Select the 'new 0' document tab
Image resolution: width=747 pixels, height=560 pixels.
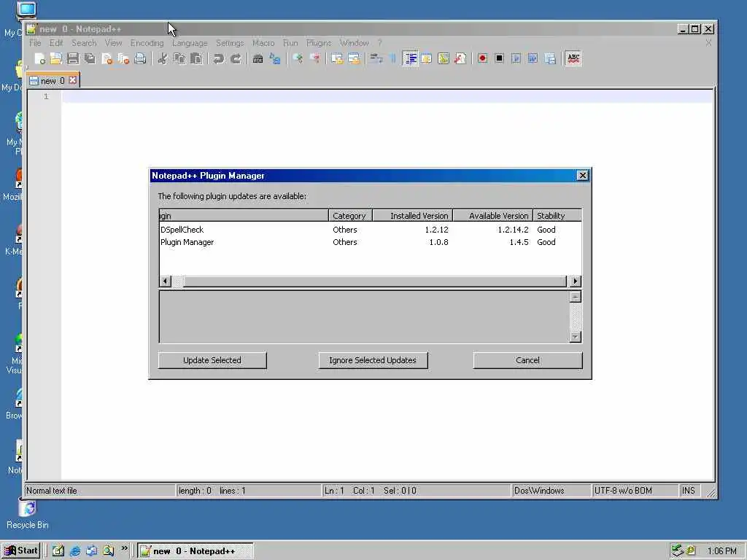[53, 80]
